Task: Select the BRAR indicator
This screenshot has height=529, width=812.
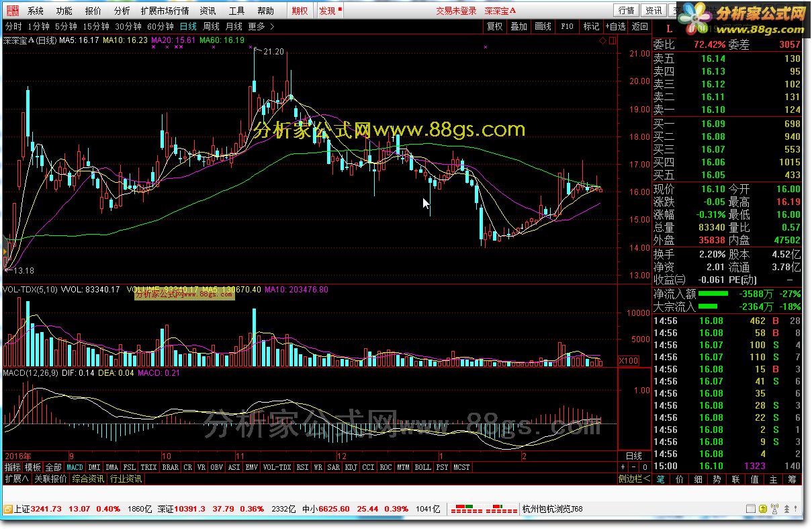Action: tap(171, 467)
